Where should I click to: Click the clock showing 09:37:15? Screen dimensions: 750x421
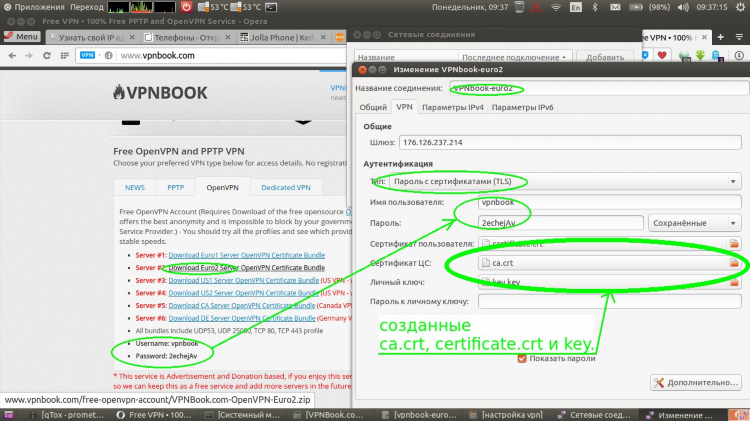[712, 7]
